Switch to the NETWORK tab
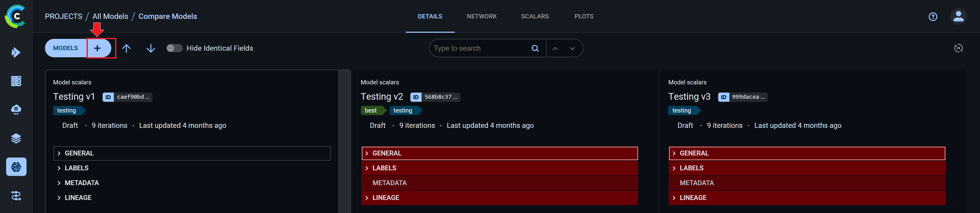 tap(481, 16)
